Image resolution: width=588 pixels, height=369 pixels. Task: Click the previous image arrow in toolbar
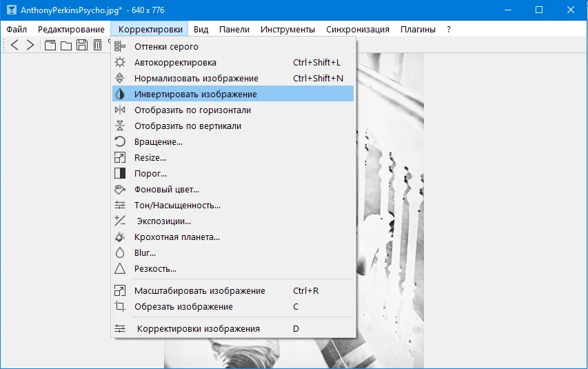coord(14,45)
